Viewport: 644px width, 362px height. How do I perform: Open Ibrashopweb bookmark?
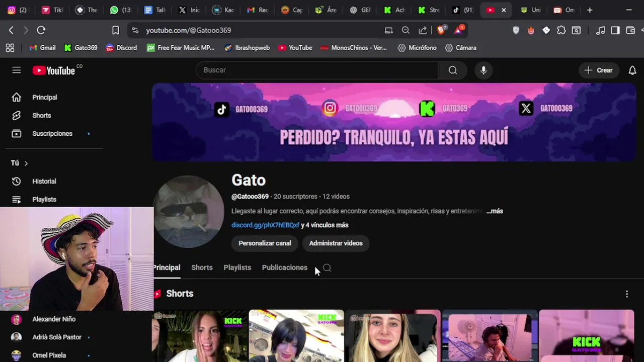point(247,48)
